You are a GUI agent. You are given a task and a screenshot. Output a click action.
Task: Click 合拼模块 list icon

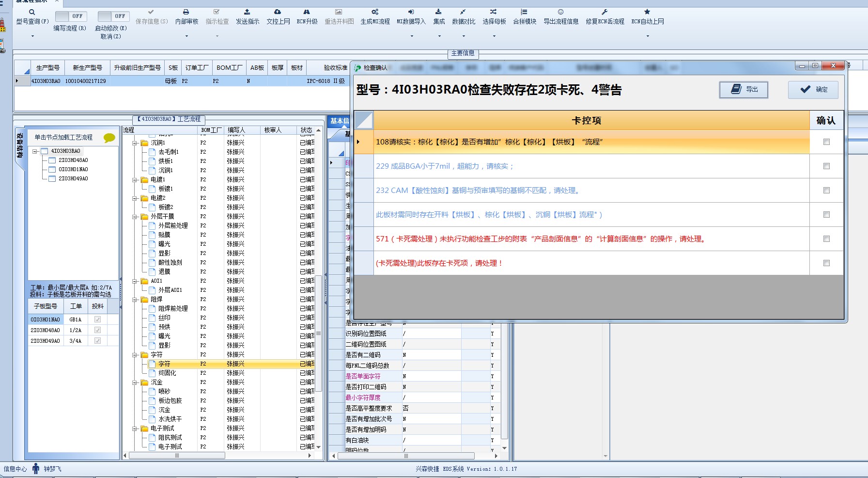tap(524, 12)
